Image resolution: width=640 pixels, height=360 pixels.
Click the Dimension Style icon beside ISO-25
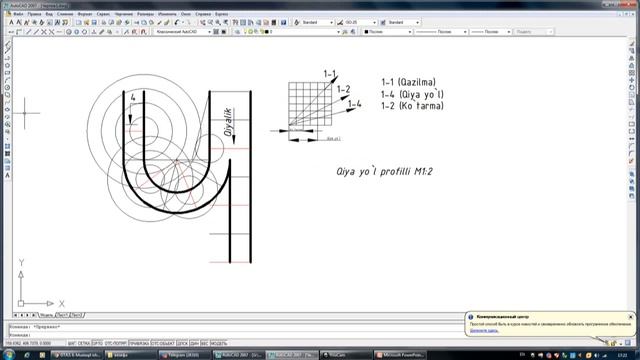tap(340, 22)
